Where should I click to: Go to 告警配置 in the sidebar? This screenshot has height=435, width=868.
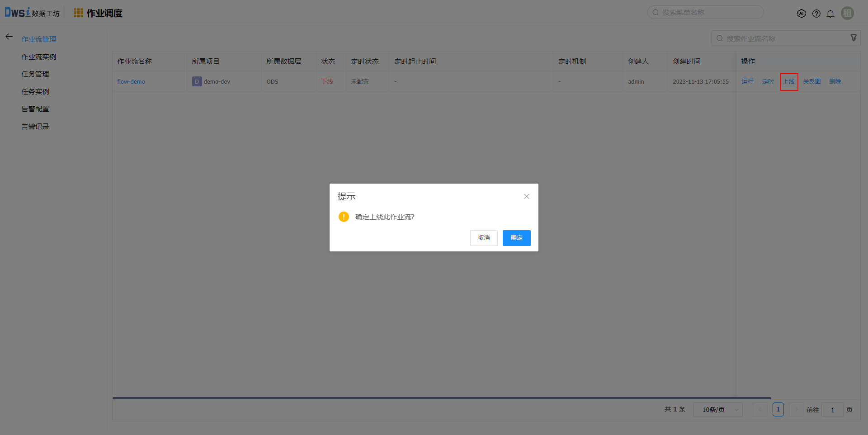click(x=35, y=109)
